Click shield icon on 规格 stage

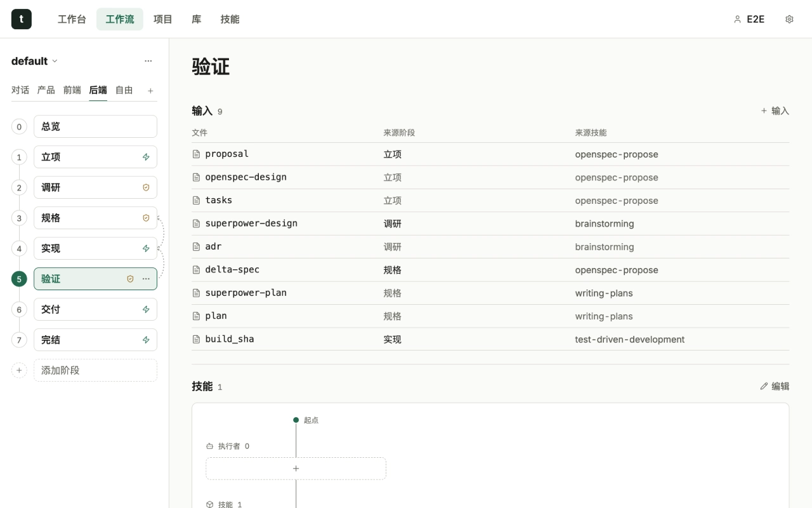pos(146,218)
